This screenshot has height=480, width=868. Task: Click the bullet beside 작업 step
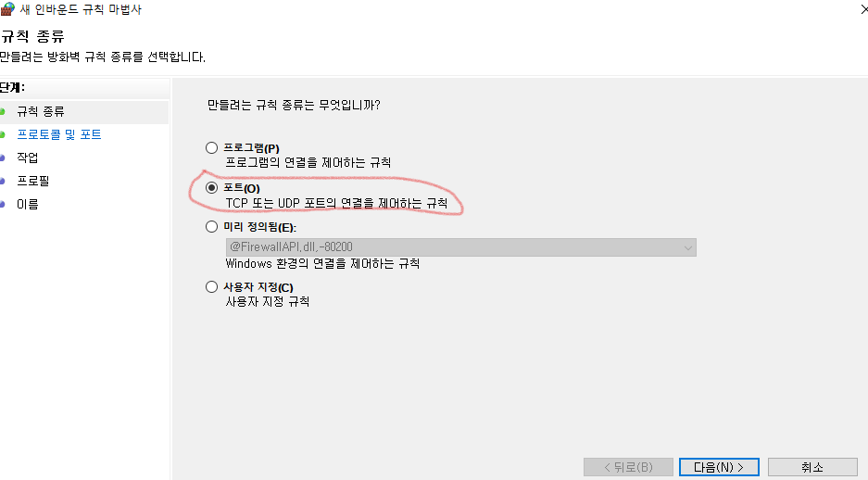(2, 158)
